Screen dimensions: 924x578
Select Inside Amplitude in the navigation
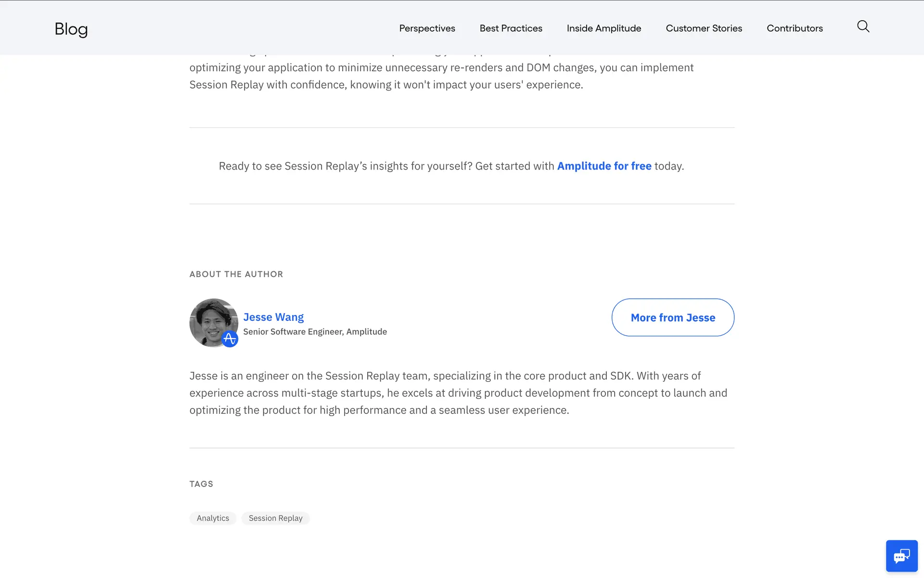click(603, 28)
